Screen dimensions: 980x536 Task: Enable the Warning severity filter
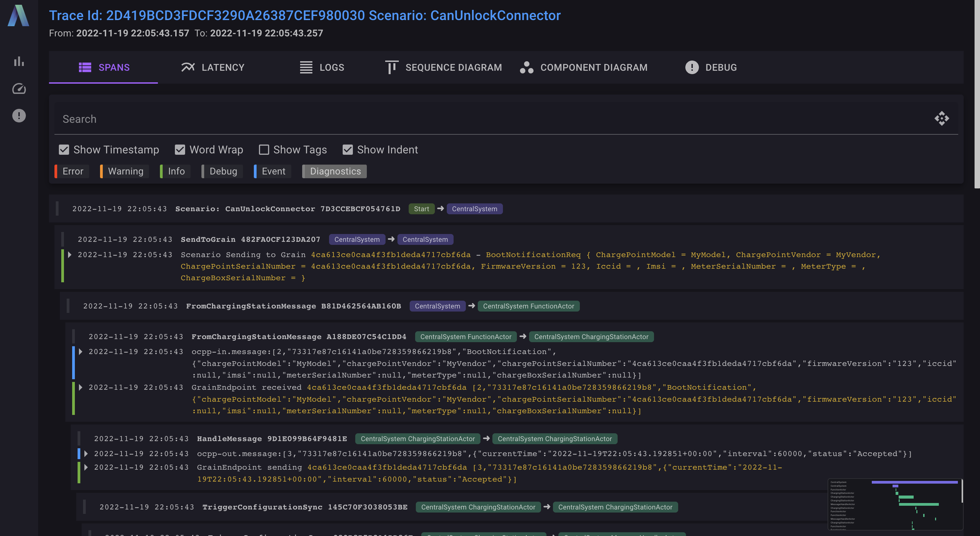click(x=123, y=171)
